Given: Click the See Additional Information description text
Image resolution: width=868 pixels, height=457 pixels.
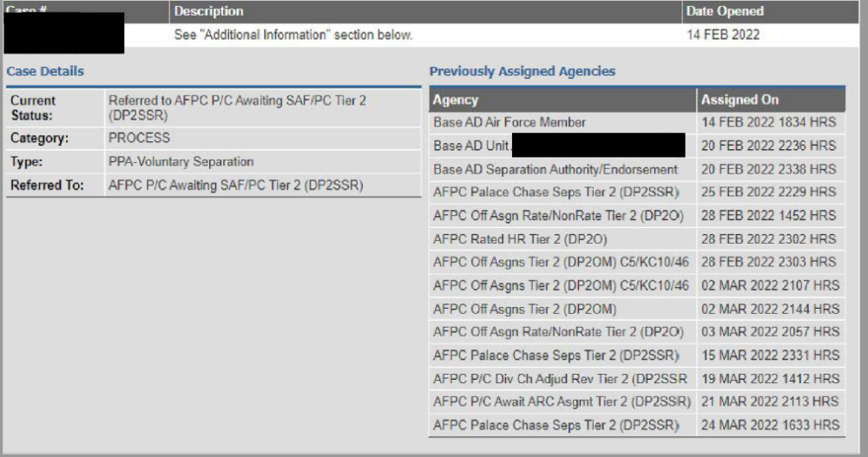Looking at the screenshot, I should click(293, 35).
